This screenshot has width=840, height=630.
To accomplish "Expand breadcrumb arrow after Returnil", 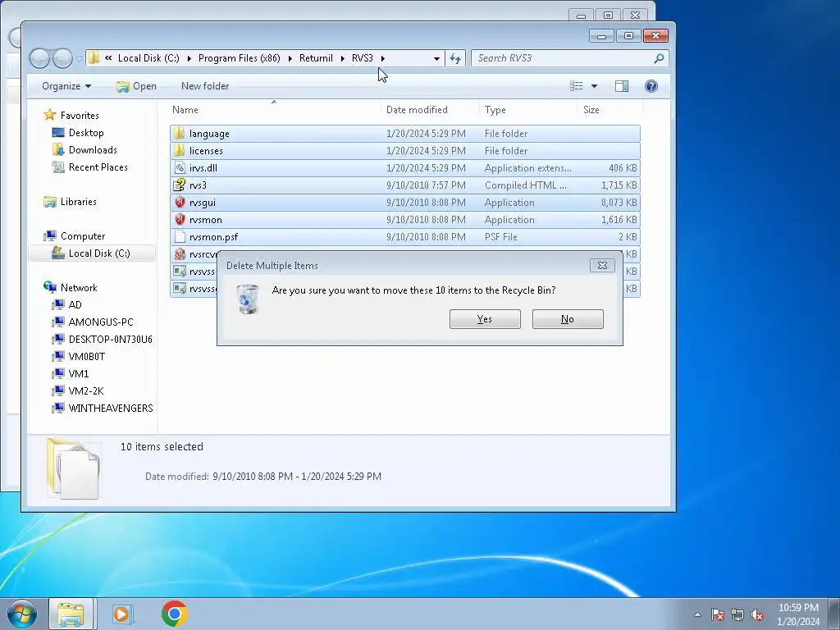I will pos(342,58).
